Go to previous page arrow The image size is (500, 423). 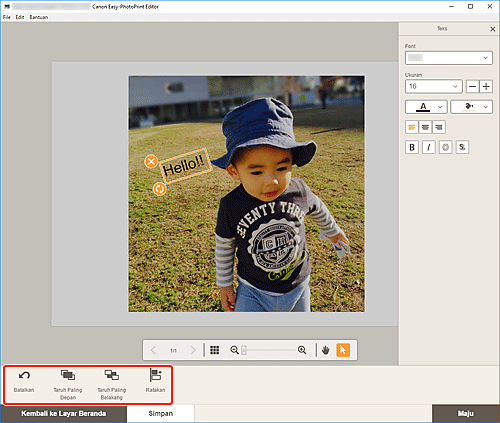153,350
